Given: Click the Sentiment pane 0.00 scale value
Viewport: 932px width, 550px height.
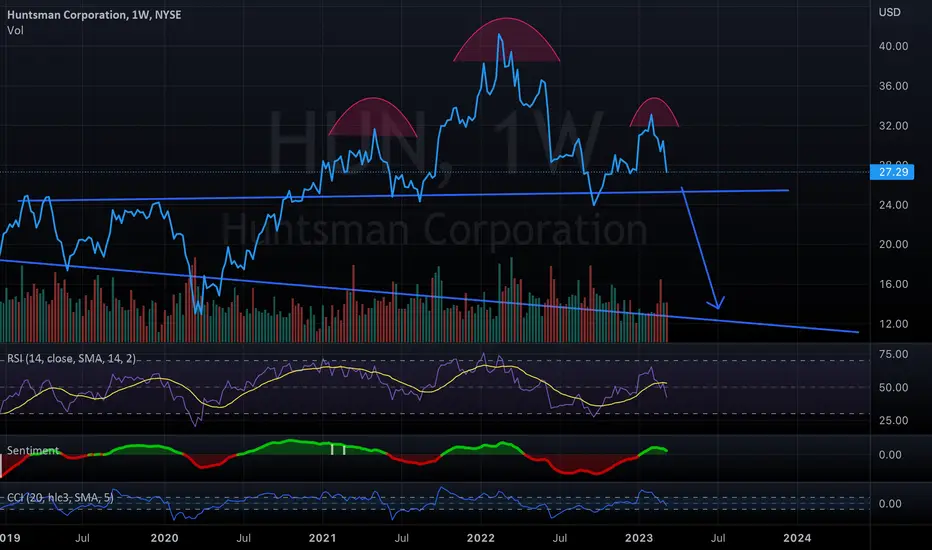Looking at the screenshot, I should 890,454.
